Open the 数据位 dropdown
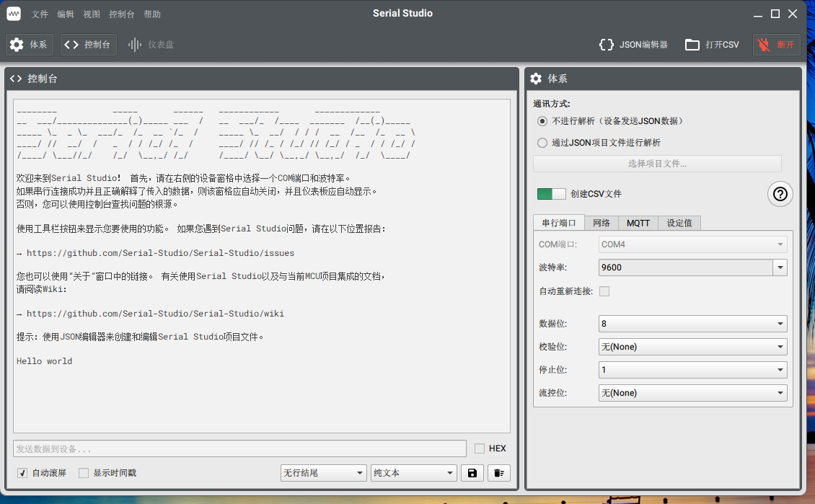The width and height of the screenshot is (815, 504). point(693,324)
